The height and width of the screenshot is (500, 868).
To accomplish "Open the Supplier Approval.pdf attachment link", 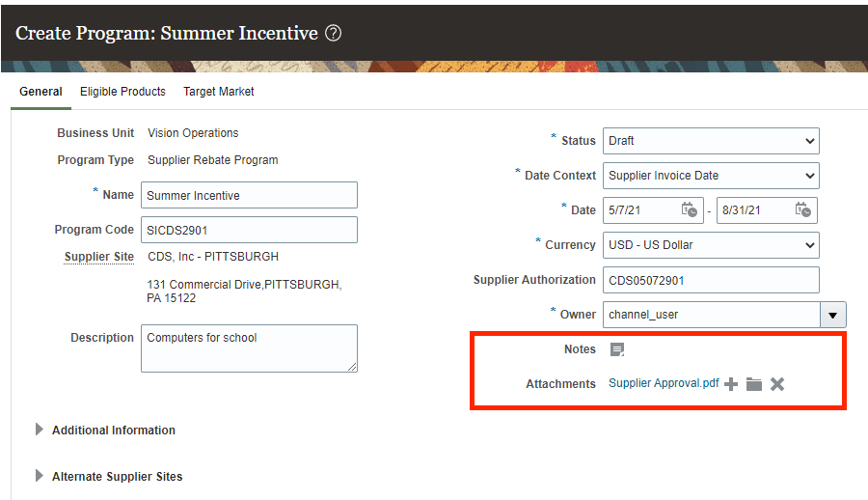I will pyautogui.click(x=664, y=383).
